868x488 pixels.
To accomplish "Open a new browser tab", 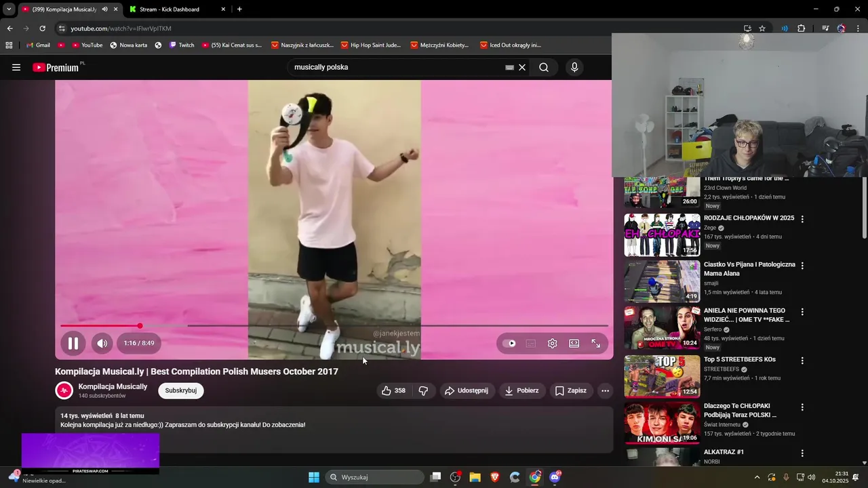I will (239, 9).
